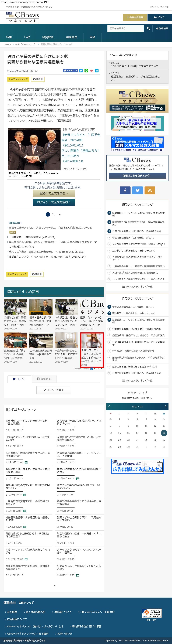Viewport: 172px width, 644px height.
Task: Open the 介護 navigation menu
Action: pyautogui.click(x=92, y=37)
